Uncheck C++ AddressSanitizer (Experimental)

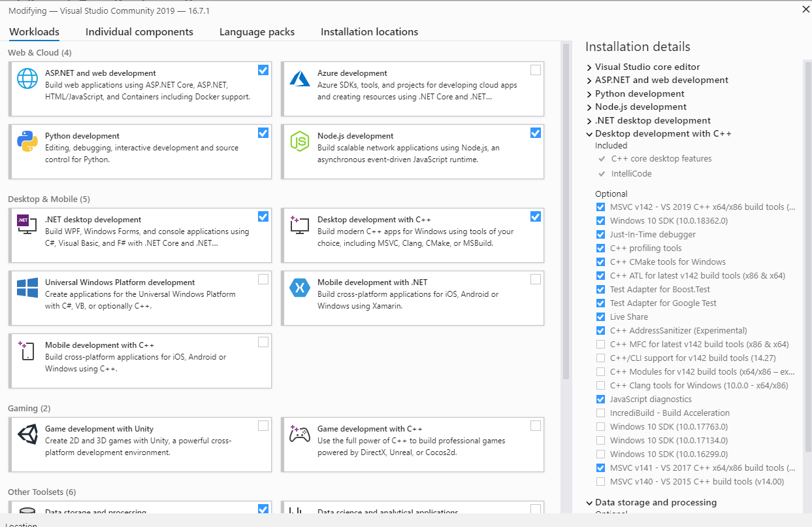tap(600, 330)
